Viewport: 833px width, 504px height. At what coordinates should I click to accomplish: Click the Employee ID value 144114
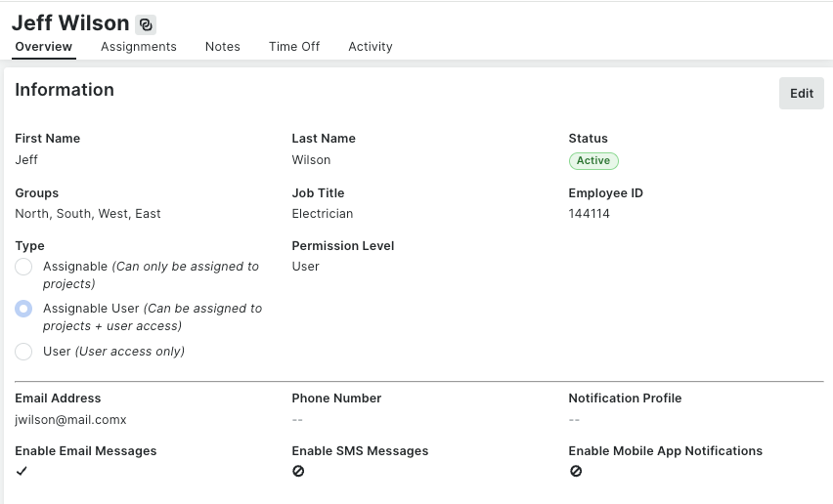(589, 214)
